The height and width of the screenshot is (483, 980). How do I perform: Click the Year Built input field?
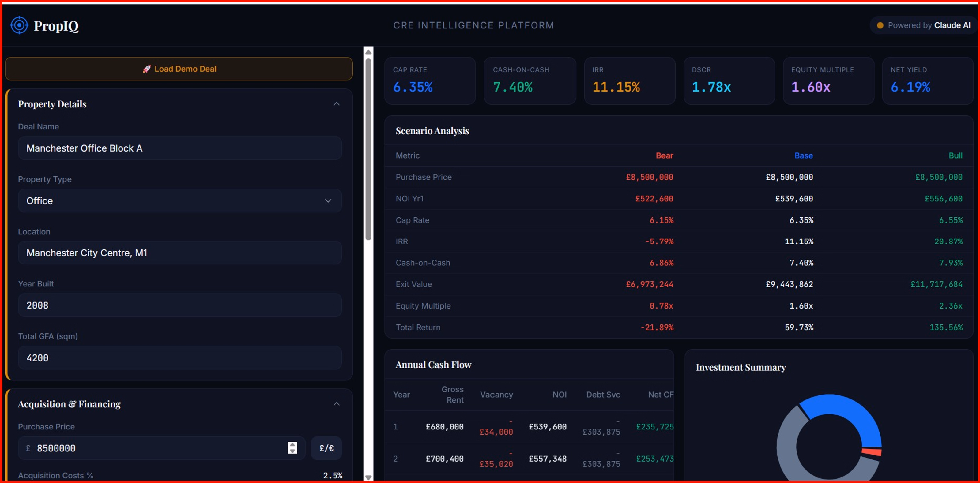click(179, 305)
